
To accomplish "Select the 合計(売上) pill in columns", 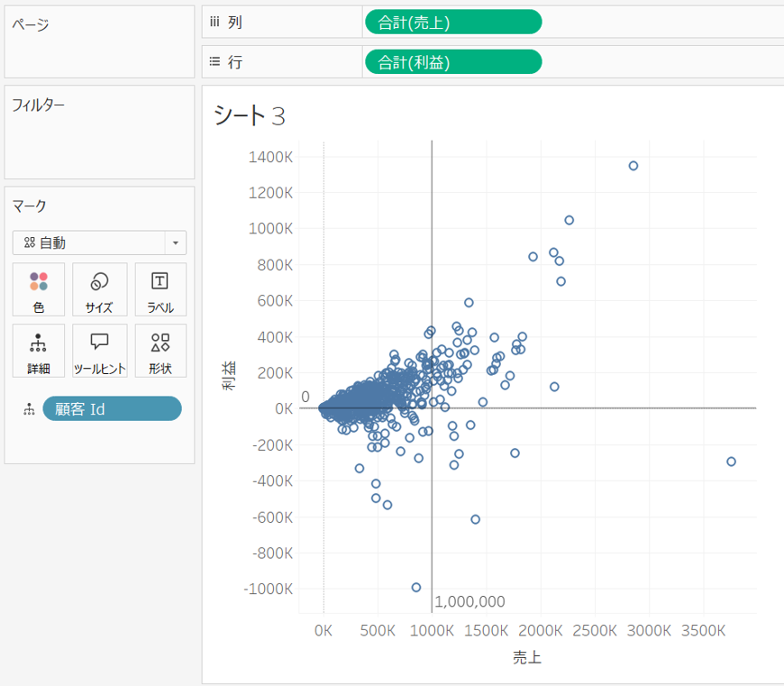I will (452, 22).
